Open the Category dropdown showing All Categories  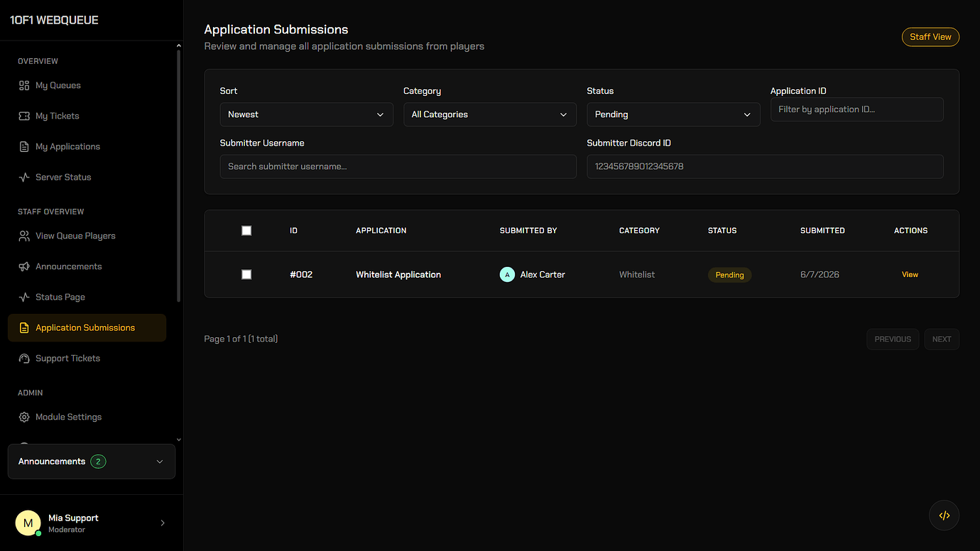click(x=489, y=114)
